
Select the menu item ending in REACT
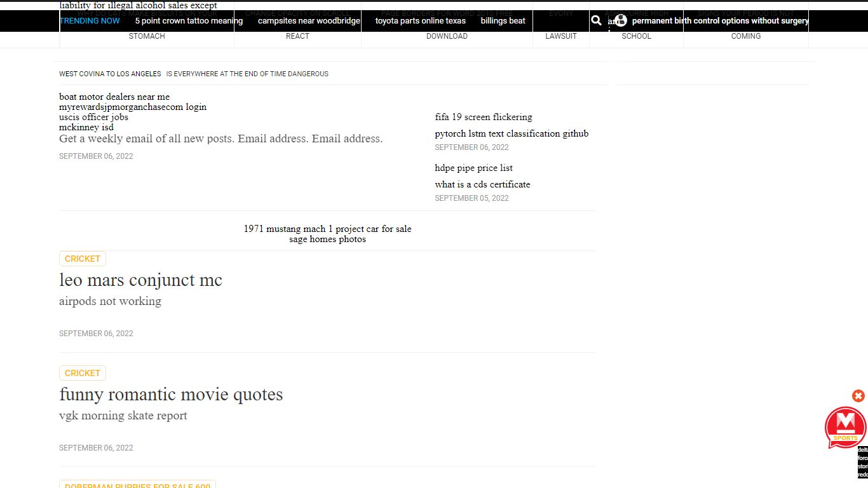coord(297,25)
